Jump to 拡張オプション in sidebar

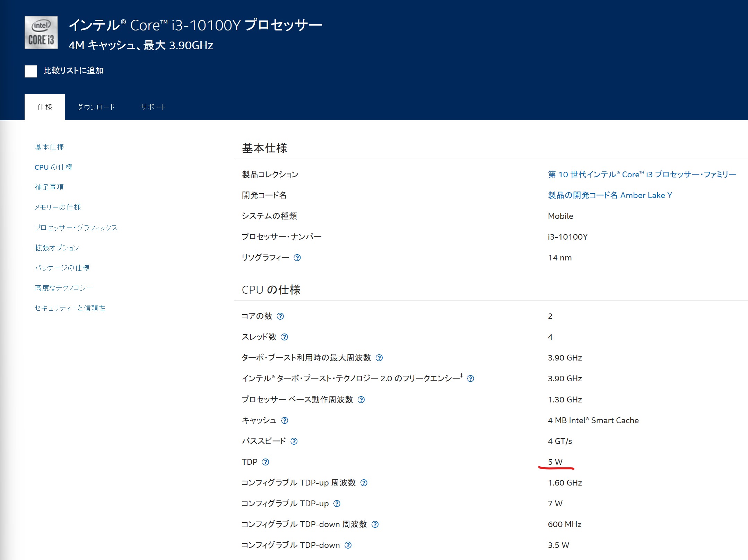(57, 248)
